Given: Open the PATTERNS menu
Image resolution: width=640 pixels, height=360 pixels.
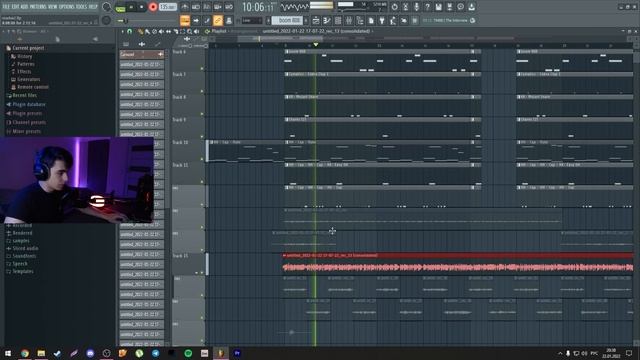Looking at the screenshot, I should tap(38, 7).
